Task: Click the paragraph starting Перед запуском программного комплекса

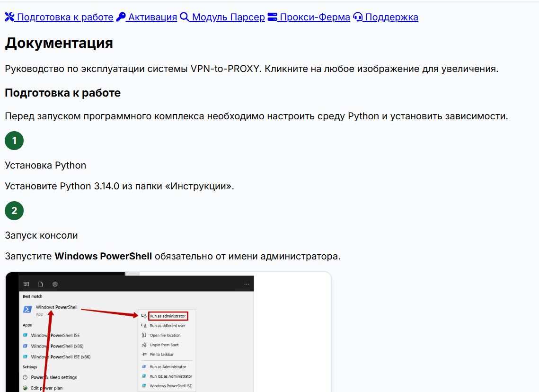Action: point(256,116)
